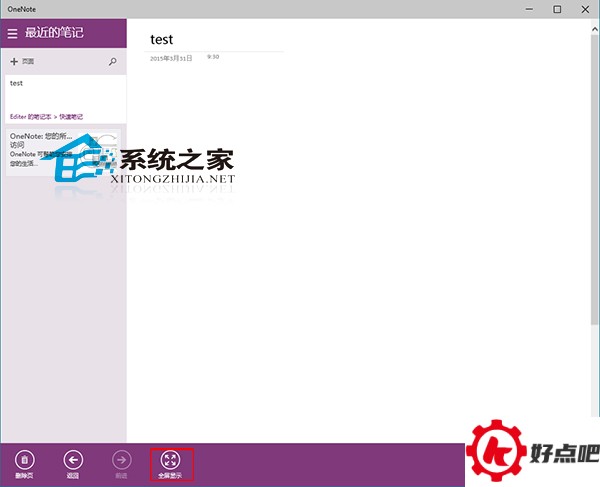Image resolution: width=600 pixels, height=487 pixels.
Task: Click the 'test' page title field
Action: [161, 39]
